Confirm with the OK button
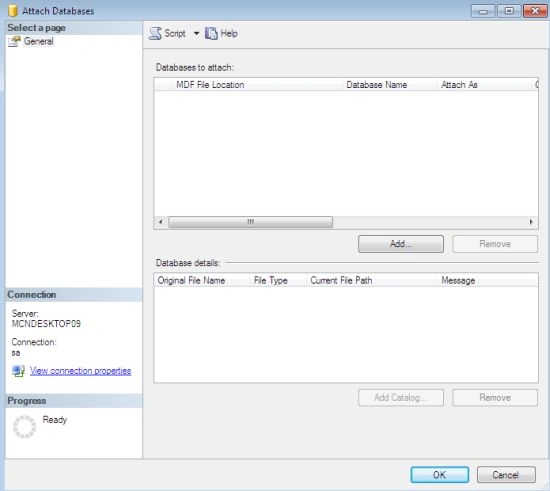The width and height of the screenshot is (550, 491). point(440,475)
